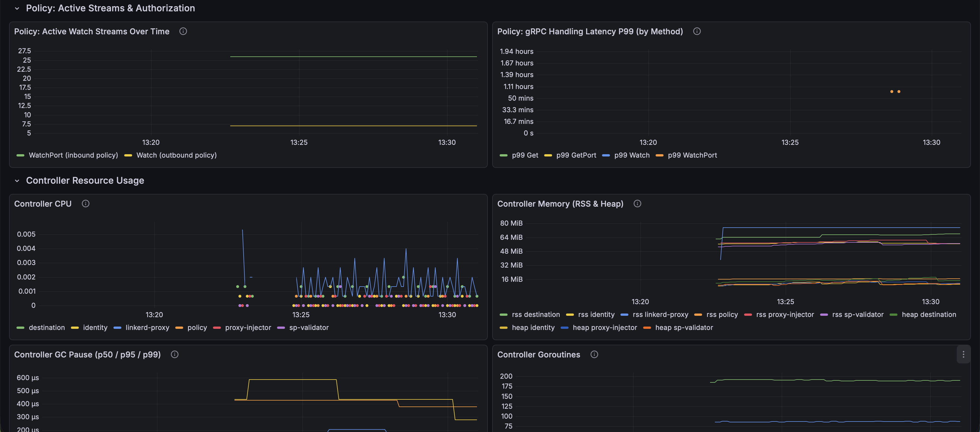The image size is (980, 432).
Task: Click the Controller Memory (RSS & Heap) panel title
Action: click(x=560, y=204)
